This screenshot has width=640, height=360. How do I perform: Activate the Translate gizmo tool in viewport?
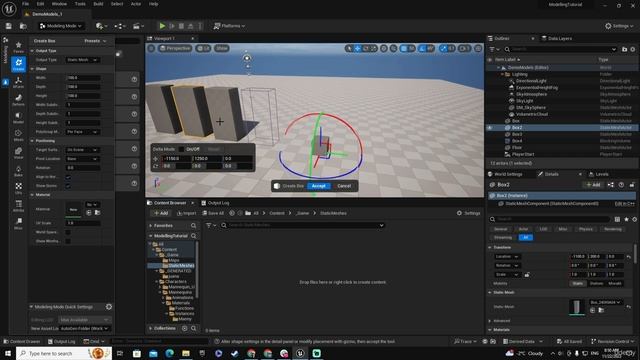357,48
